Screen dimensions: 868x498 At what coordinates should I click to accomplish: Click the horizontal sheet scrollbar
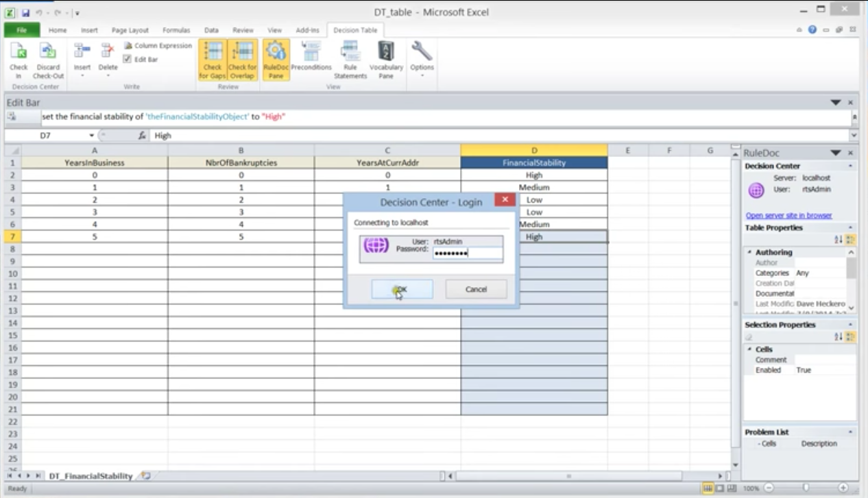[569, 475]
